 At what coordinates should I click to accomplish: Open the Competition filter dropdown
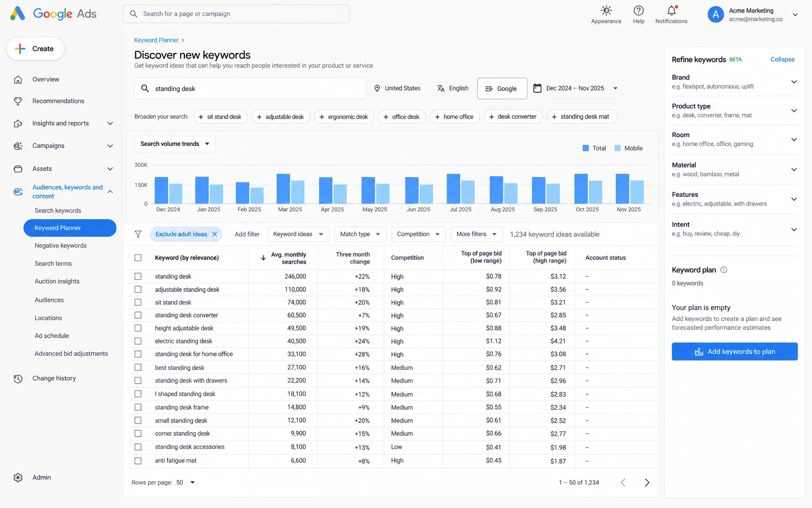(x=418, y=234)
